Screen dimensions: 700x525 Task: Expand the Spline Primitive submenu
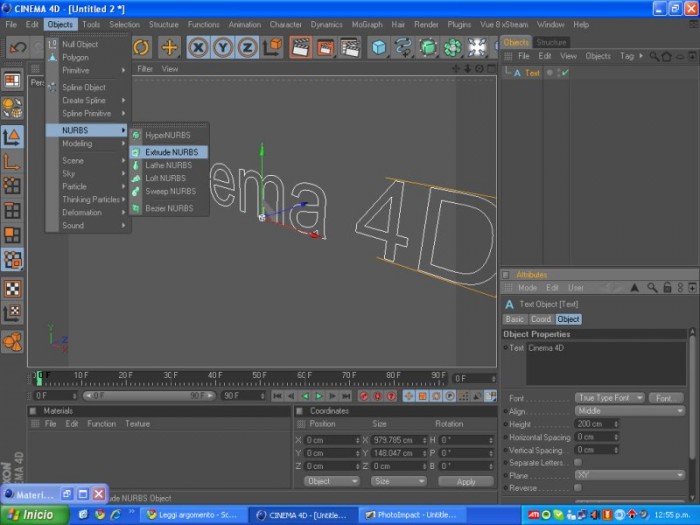(88, 113)
